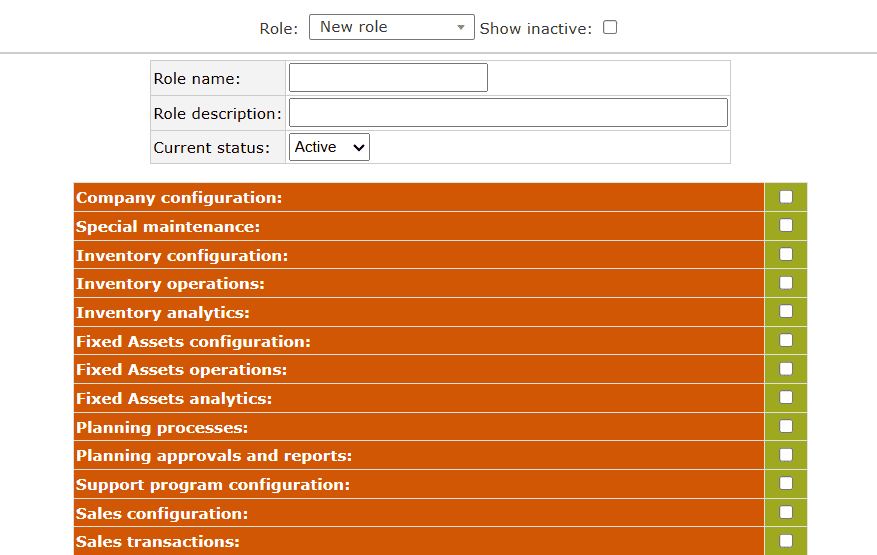Check the Inventory analytics checkbox
This screenshot has width=877, height=555.
[x=786, y=311]
